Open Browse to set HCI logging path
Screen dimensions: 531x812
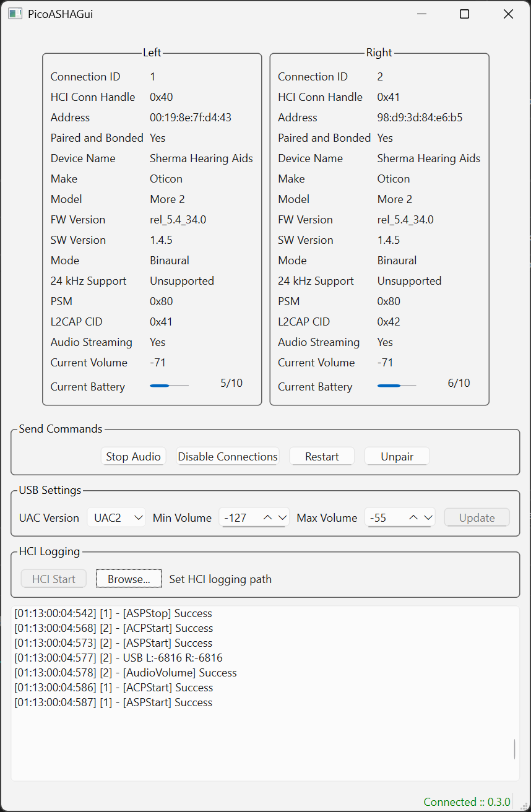(x=128, y=579)
